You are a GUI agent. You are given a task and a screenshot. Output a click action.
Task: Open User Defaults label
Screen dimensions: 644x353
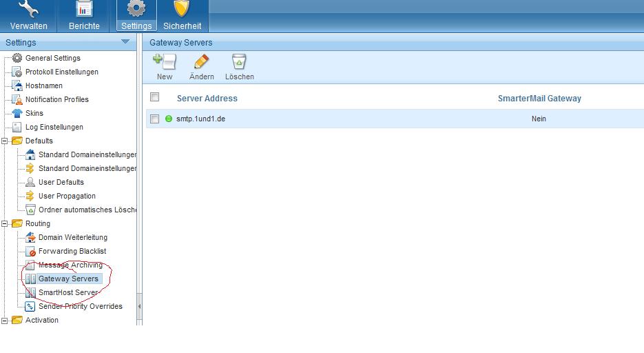pyautogui.click(x=61, y=182)
